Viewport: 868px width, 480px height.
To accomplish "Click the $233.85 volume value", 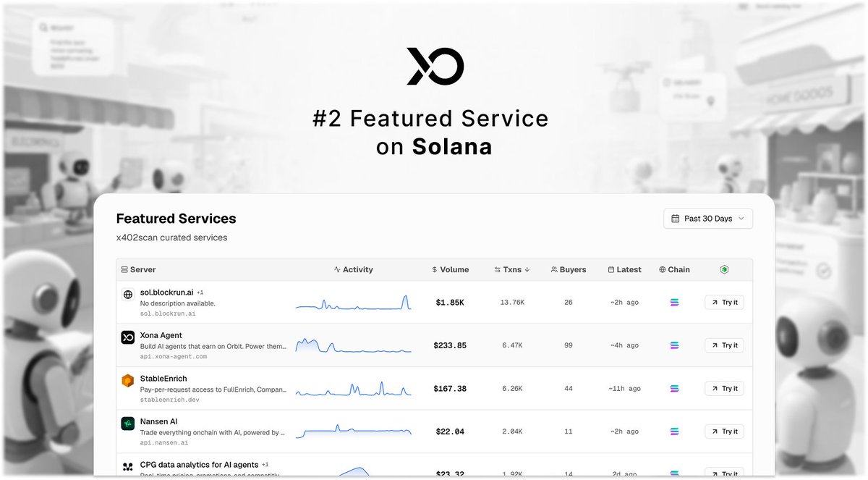I will click(x=450, y=345).
